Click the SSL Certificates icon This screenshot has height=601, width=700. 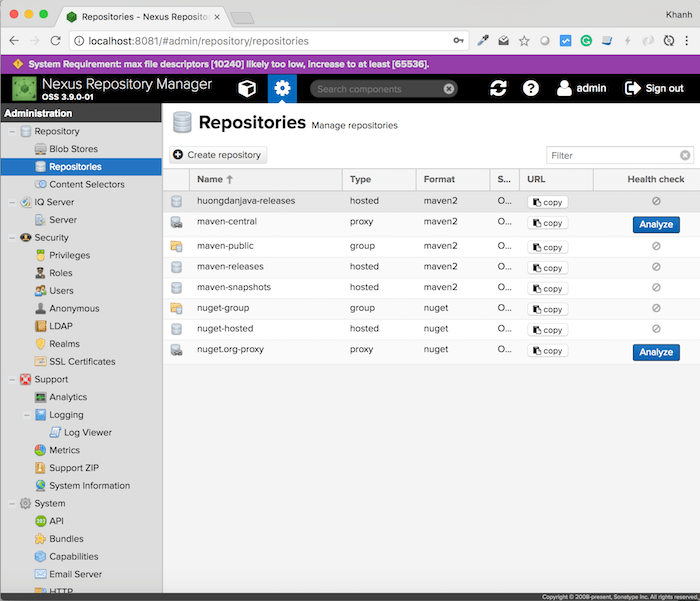click(x=40, y=362)
